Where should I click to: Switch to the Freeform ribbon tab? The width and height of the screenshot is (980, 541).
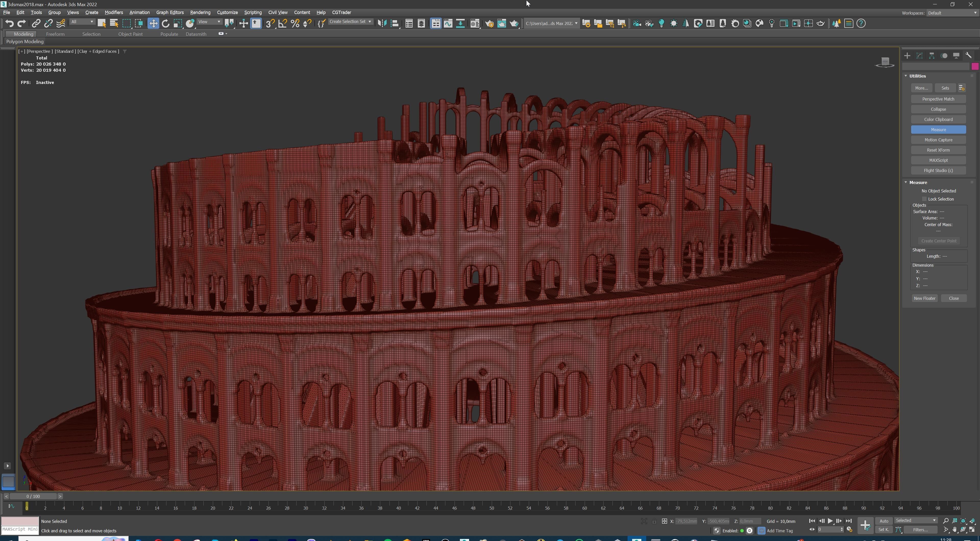coord(55,34)
